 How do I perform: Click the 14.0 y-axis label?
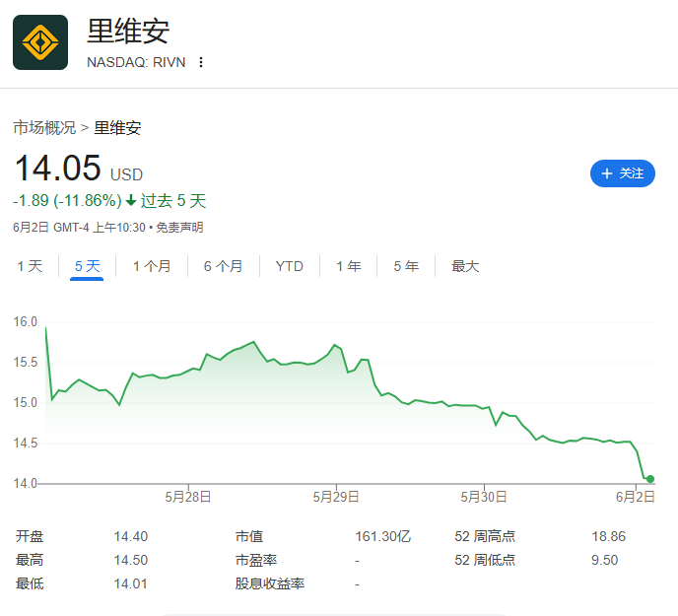click(25, 483)
